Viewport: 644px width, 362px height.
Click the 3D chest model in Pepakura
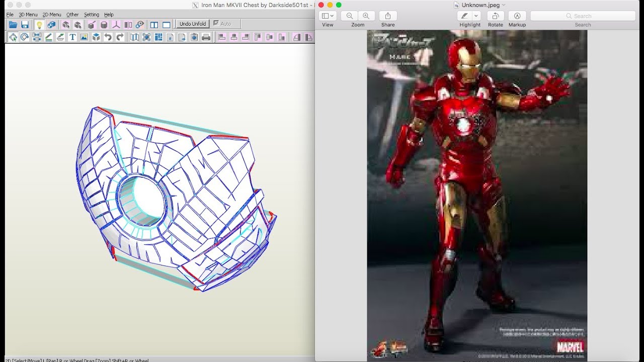coord(176,199)
